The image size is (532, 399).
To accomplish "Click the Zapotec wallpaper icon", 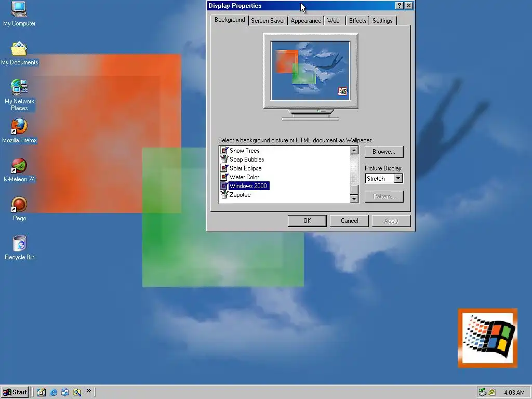I will 224,194.
